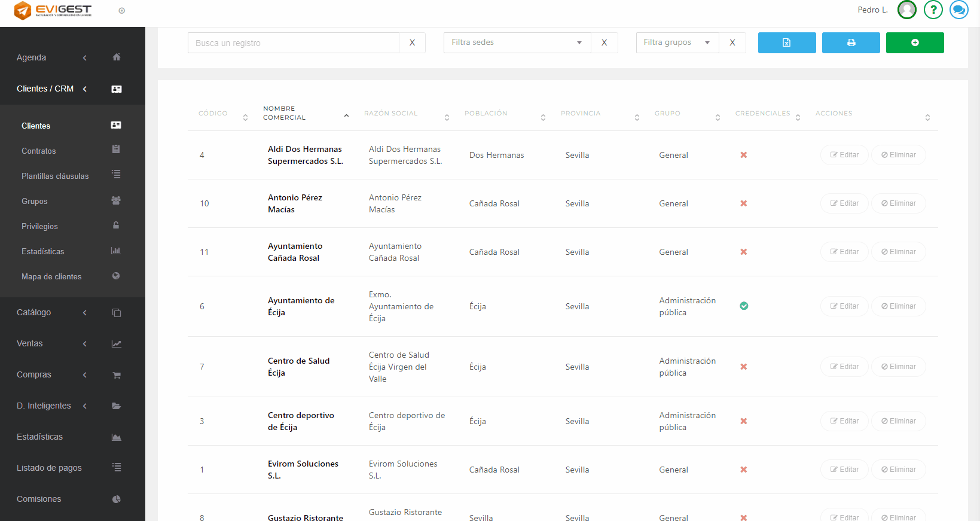980x521 pixels.
Task: Open the Filtra grupos dropdown
Action: pos(677,42)
